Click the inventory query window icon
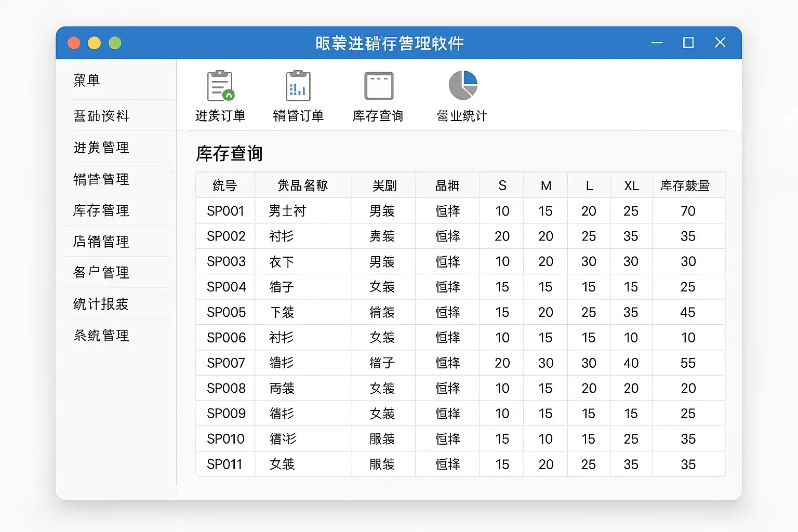This screenshot has height=532, width=798. [x=379, y=86]
